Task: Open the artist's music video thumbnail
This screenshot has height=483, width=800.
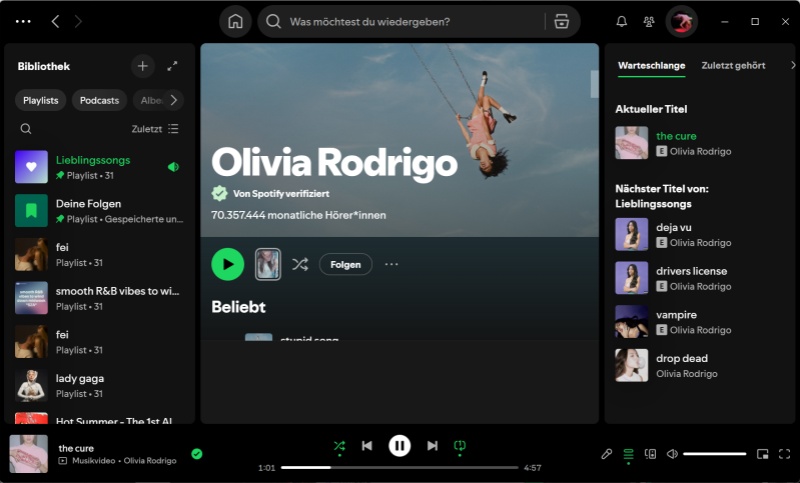Action: 268,264
